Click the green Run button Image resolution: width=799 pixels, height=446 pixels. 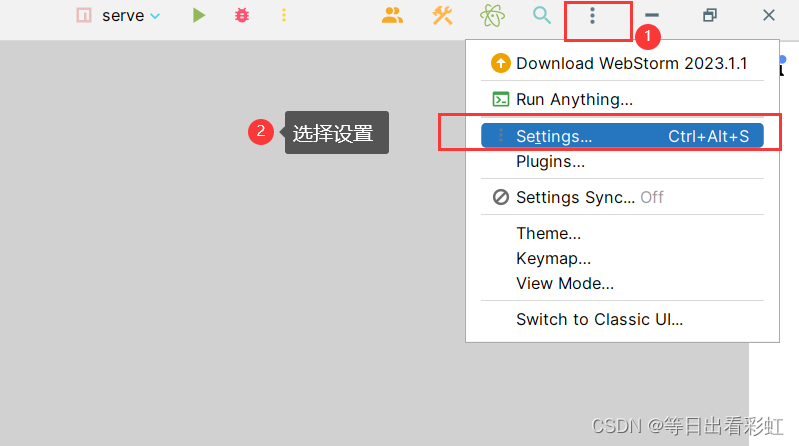[199, 15]
